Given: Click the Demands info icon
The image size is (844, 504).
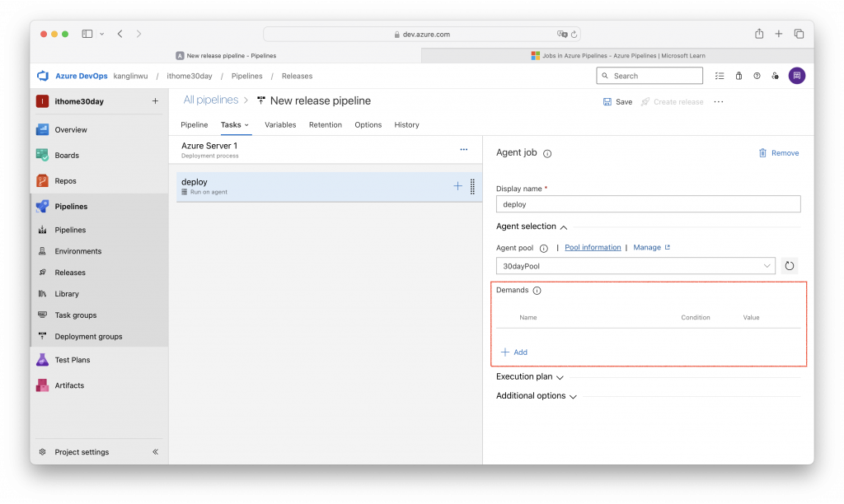Looking at the screenshot, I should 537,291.
